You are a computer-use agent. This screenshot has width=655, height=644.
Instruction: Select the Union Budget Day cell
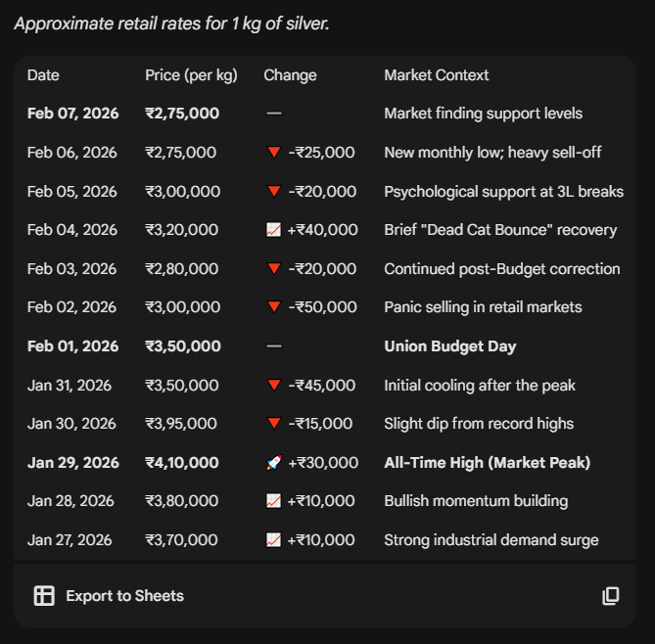pos(449,346)
